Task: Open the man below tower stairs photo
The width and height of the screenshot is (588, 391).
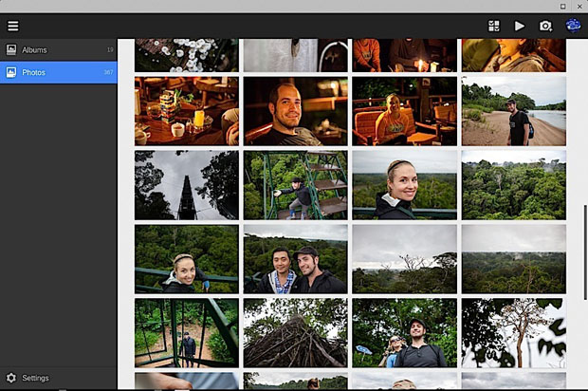Action: [x=187, y=333]
